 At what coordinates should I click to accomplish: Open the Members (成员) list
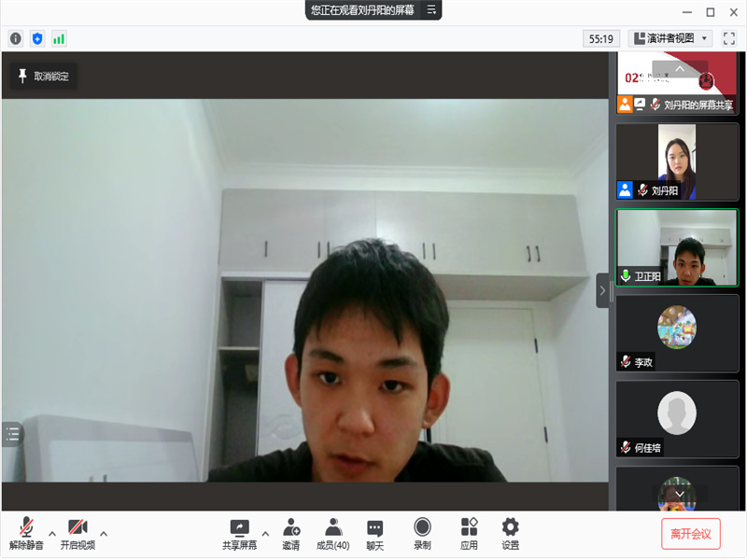pyautogui.click(x=332, y=534)
